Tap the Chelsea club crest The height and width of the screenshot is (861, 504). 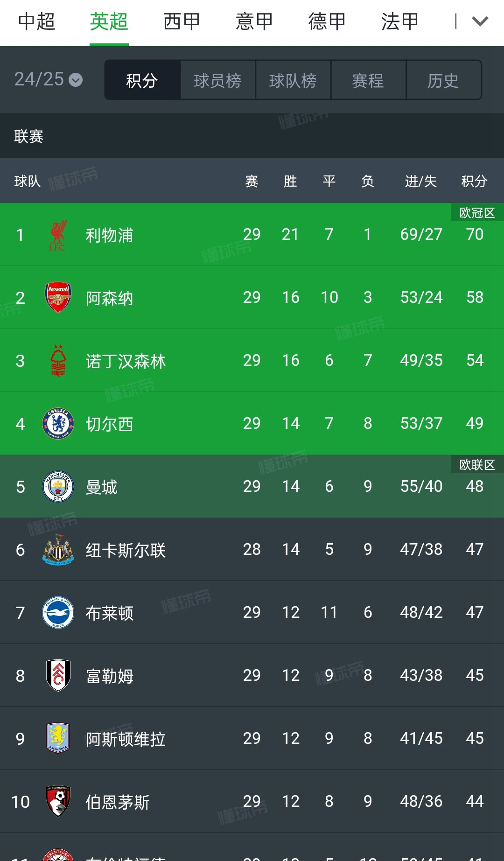click(58, 424)
